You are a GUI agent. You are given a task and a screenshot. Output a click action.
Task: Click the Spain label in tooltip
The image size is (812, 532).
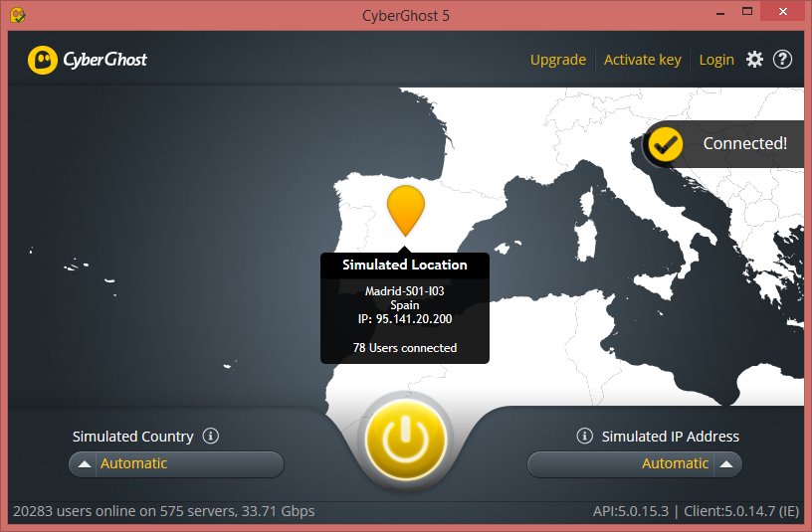(x=404, y=305)
